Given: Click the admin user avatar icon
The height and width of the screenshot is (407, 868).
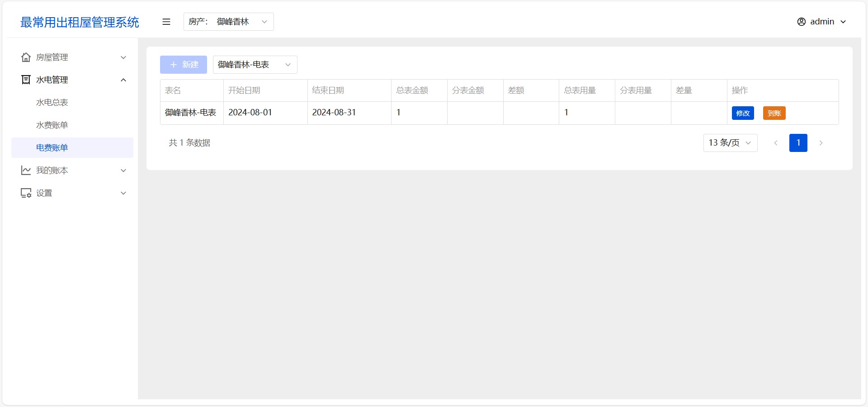Looking at the screenshot, I should pyautogui.click(x=801, y=22).
